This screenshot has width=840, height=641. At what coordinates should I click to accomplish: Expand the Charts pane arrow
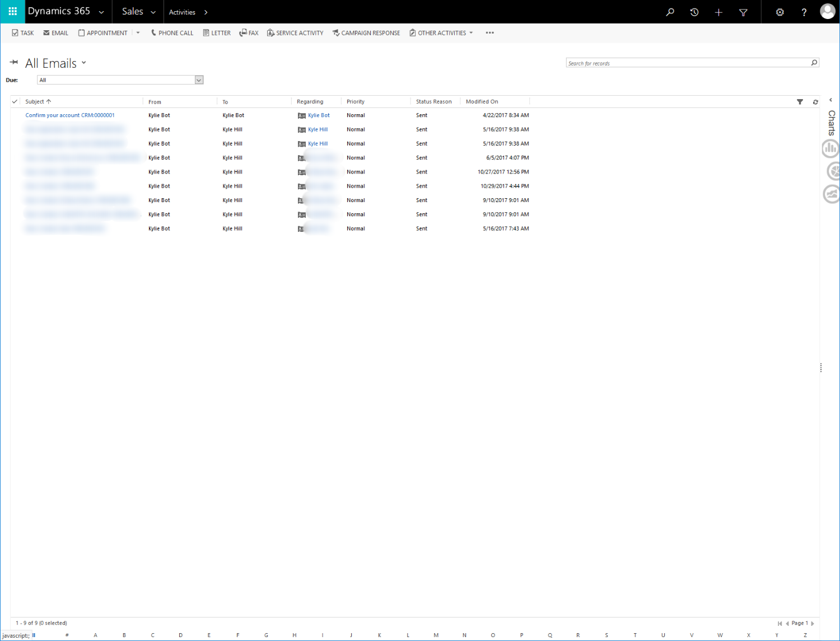point(830,100)
